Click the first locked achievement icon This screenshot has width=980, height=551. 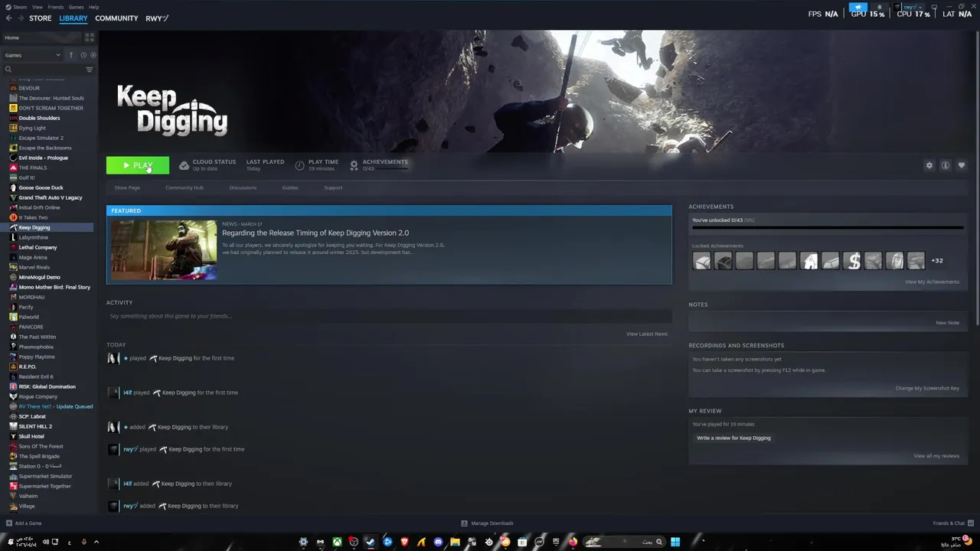[x=701, y=261]
